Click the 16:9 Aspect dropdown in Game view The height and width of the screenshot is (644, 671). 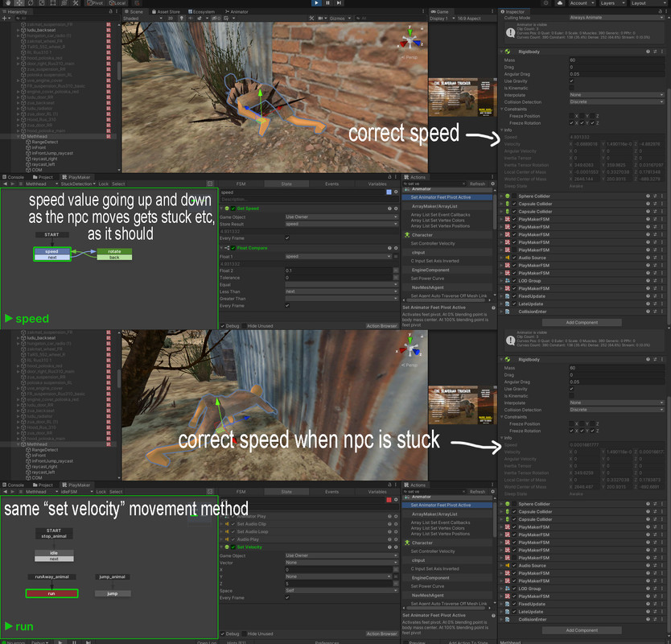point(469,19)
